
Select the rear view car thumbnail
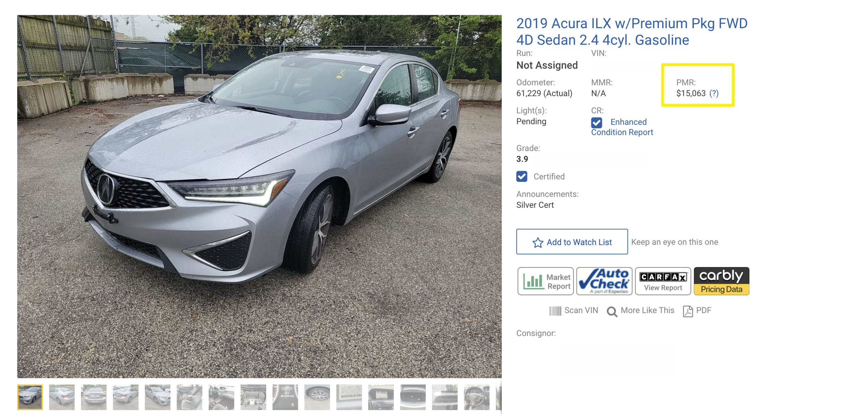tap(94, 397)
